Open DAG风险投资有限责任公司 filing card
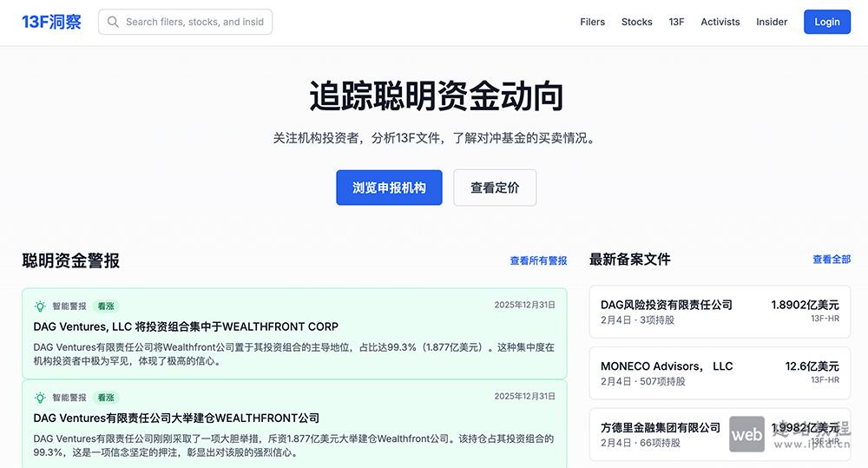868x468 pixels. 719,312
